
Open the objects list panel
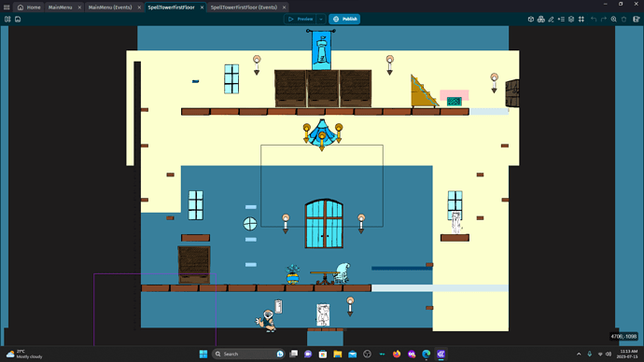click(x=531, y=19)
